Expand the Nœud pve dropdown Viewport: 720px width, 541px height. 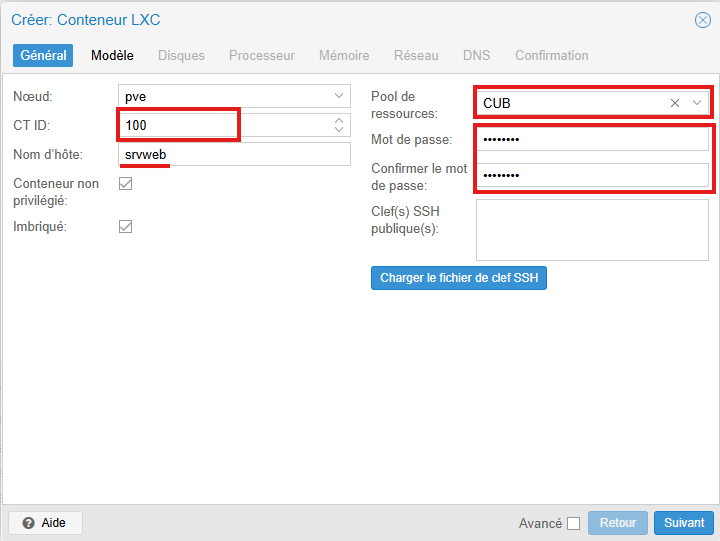[x=339, y=96]
